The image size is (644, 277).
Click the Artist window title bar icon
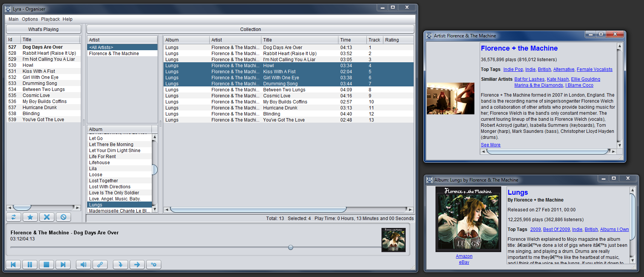(429, 36)
